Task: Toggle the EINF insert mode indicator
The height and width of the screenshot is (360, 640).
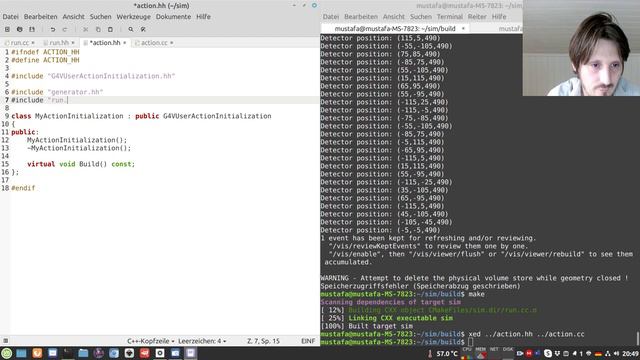Action: pyautogui.click(x=308, y=341)
